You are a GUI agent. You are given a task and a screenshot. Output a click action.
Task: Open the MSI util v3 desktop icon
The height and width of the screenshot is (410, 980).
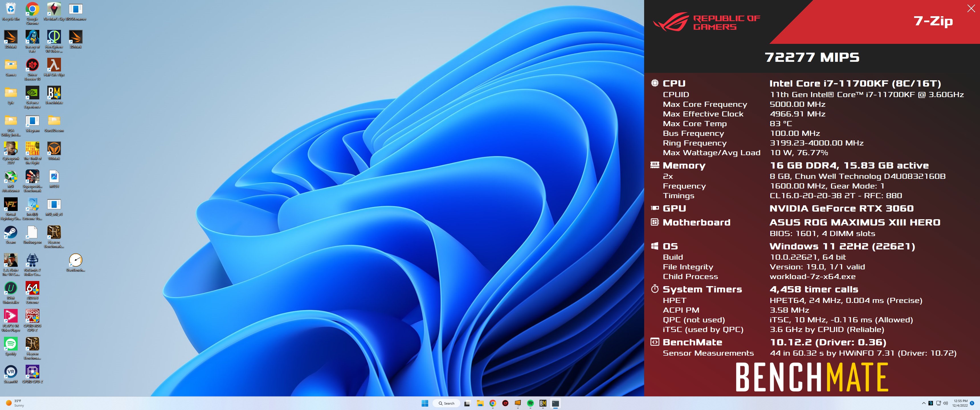pyautogui.click(x=54, y=207)
